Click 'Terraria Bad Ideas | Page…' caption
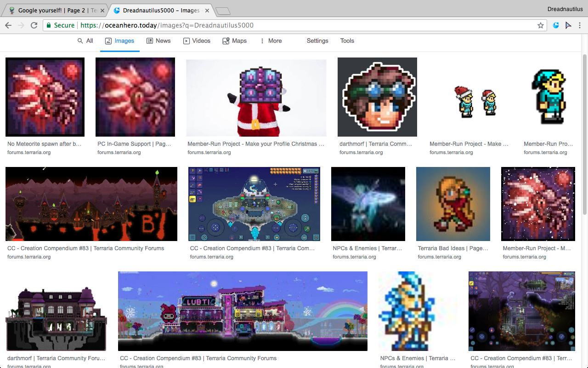Image resolution: width=588 pixels, height=368 pixels. pos(453,248)
